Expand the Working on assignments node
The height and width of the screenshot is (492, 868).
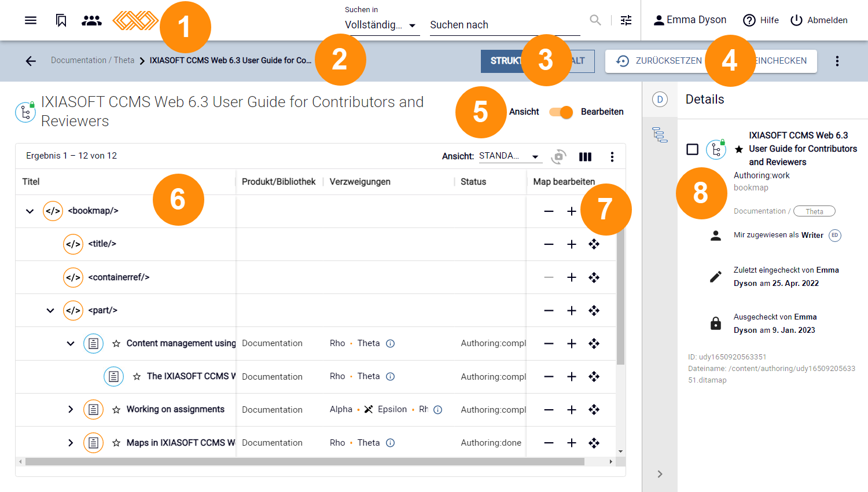tap(71, 410)
